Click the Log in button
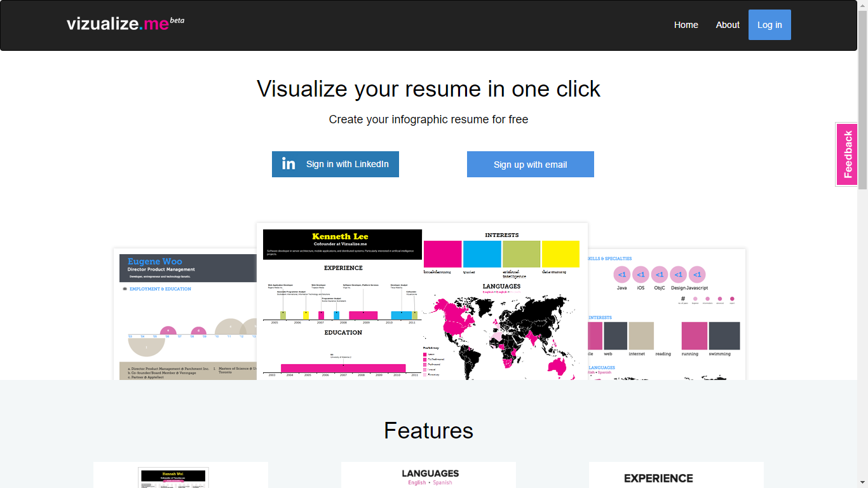The height and width of the screenshot is (488, 868). (x=770, y=25)
